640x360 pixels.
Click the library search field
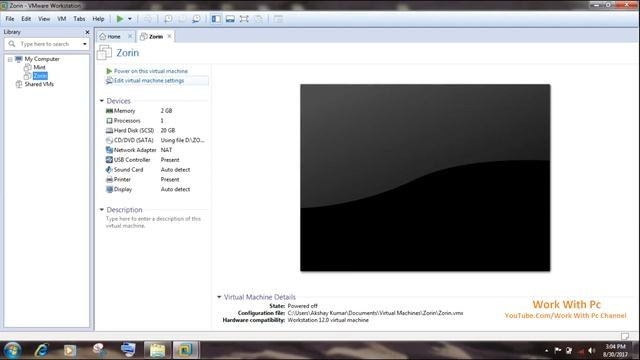(x=47, y=44)
